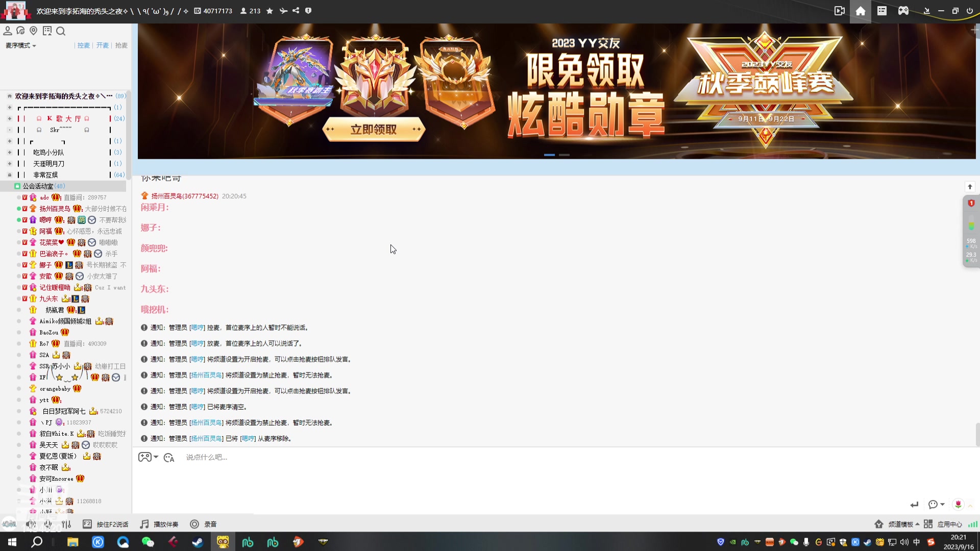Open WeChat from Windows taskbar
The image size is (980, 551).
[148, 542]
